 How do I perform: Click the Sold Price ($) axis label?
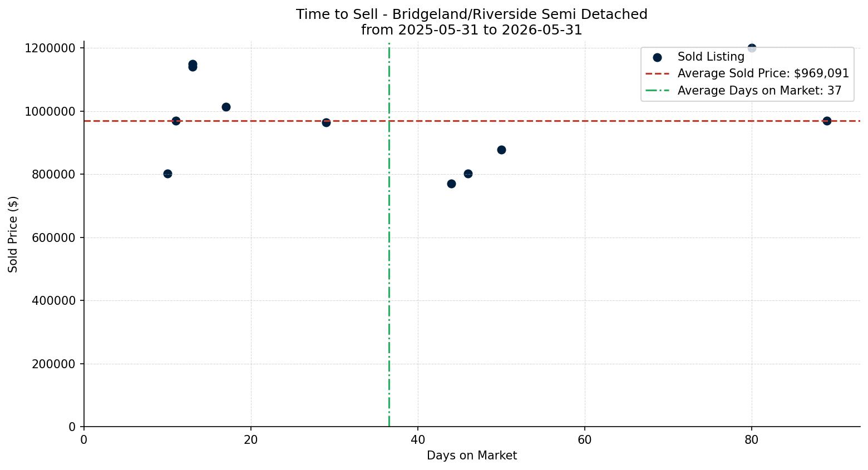pyautogui.click(x=13, y=234)
